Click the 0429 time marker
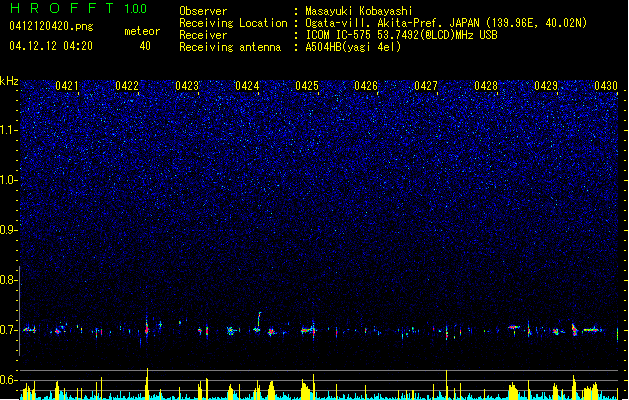The width and height of the screenshot is (629, 400). coord(546,86)
